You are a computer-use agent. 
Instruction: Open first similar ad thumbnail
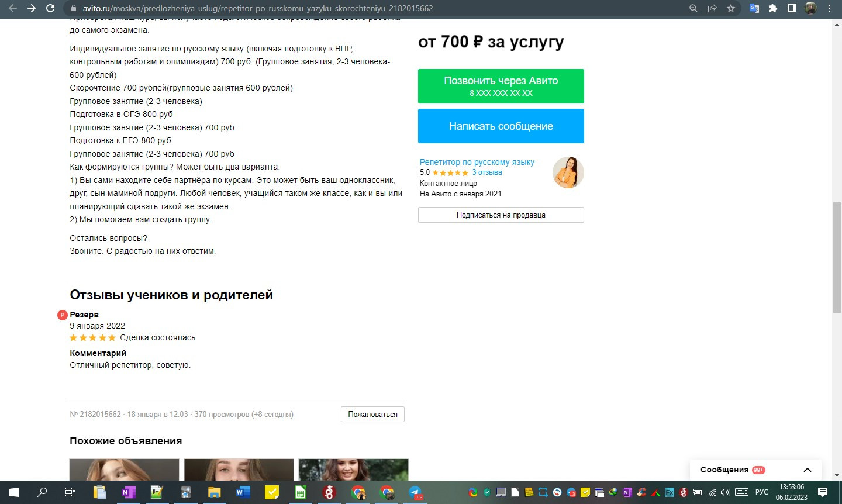coord(125,470)
